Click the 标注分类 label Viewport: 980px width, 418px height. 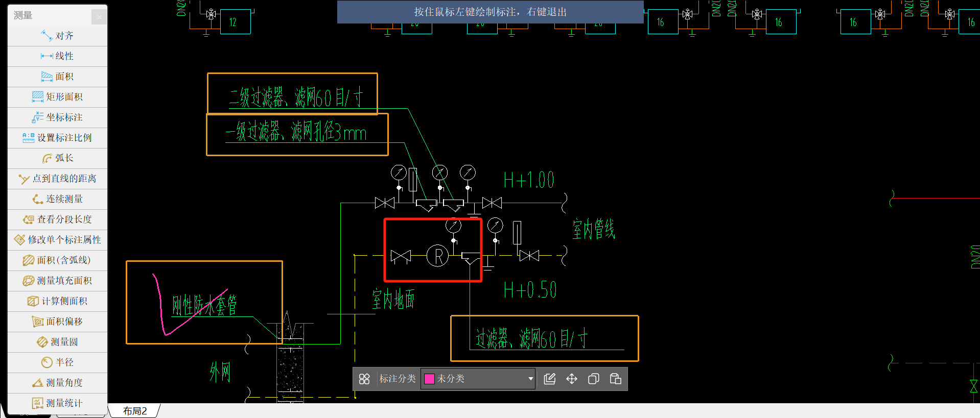[x=398, y=379]
